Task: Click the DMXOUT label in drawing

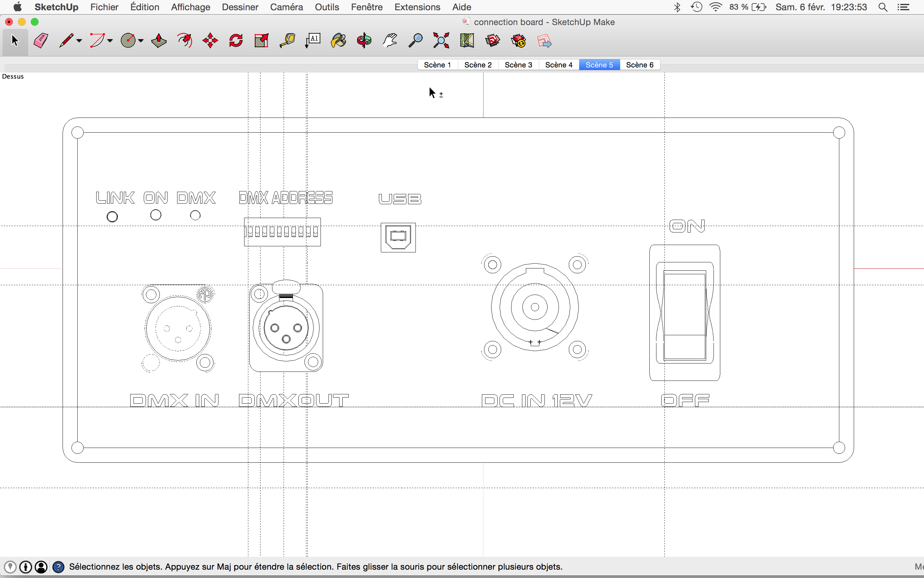Action: [x=294, y=400]
